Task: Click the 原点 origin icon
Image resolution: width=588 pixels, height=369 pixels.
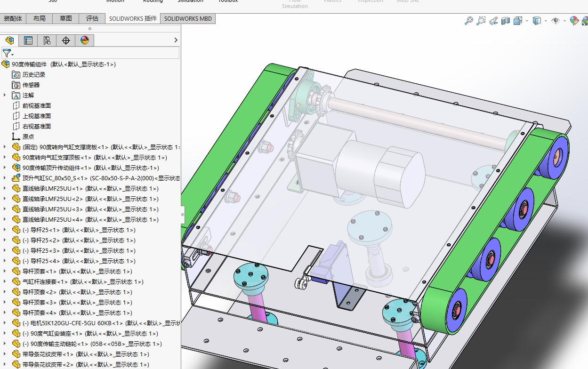Action: (16, 137)
